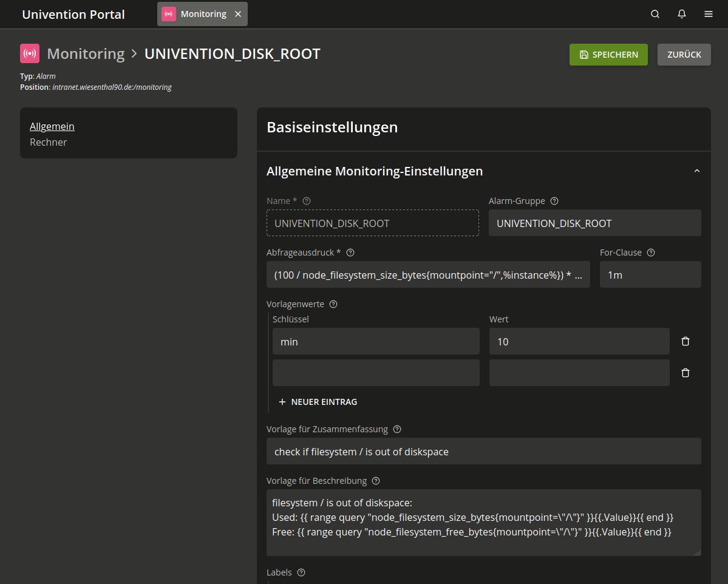Delete the min template value row
The width and height of the screenshot is (728, 584).
coord(685,341)
